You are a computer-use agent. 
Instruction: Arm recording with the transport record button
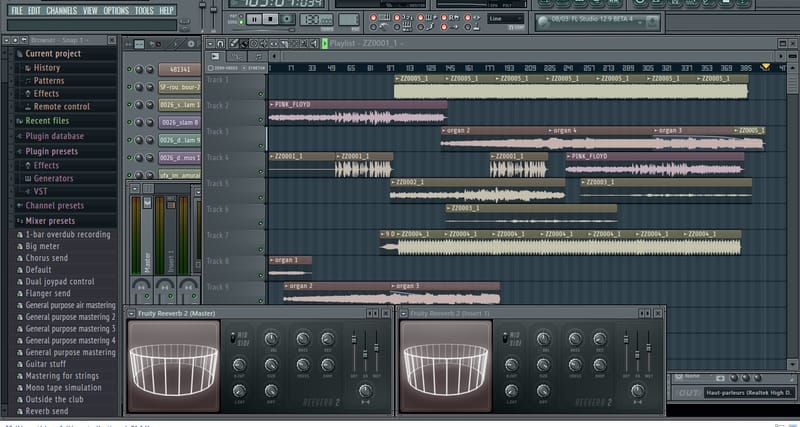click(287, 19)
